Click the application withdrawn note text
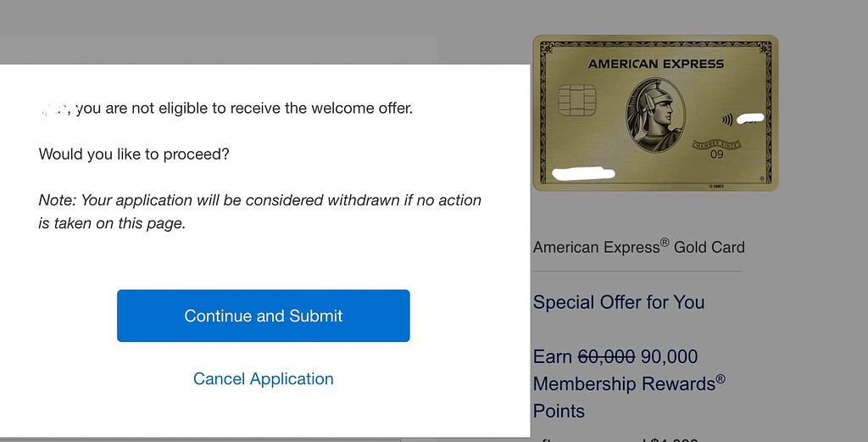 tap(260, 211)
